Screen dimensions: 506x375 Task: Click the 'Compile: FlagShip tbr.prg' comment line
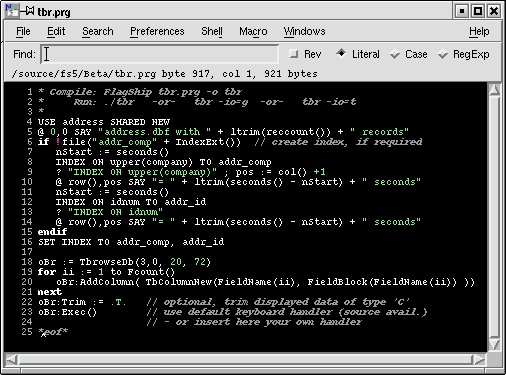point(140,92)
